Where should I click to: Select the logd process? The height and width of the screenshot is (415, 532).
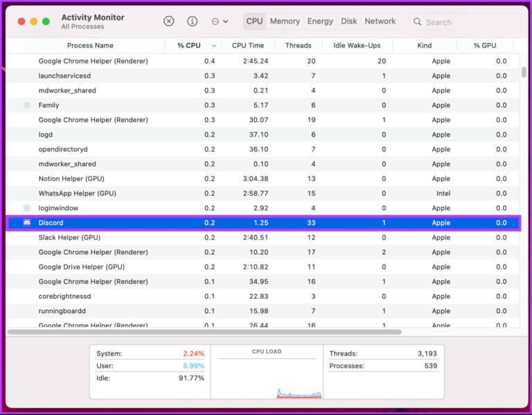[263, 134]
